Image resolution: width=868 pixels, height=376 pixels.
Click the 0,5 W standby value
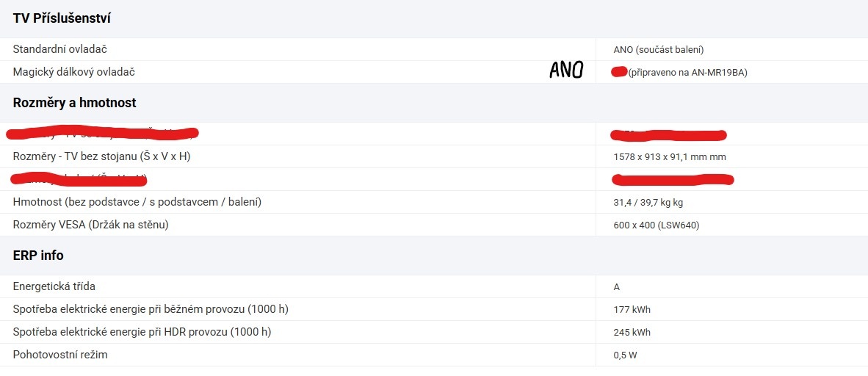pyautogui.click(x=626, y=355)
